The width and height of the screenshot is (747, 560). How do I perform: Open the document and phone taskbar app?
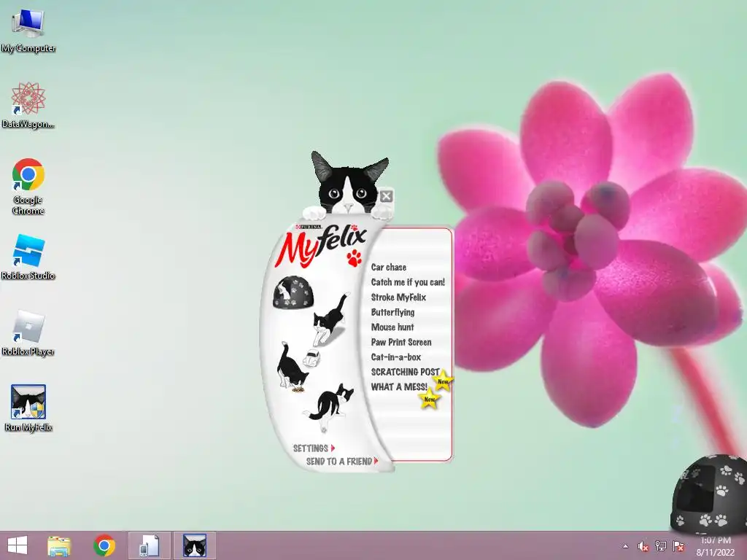149,545
